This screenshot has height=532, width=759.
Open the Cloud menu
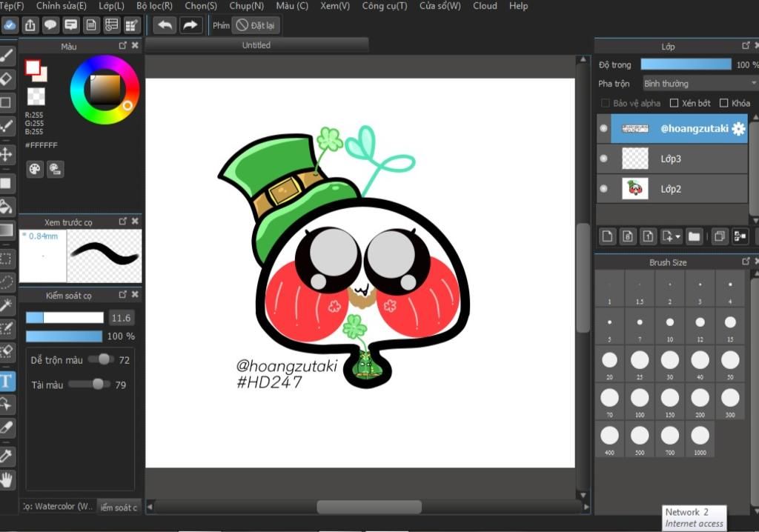pos(485,6)
